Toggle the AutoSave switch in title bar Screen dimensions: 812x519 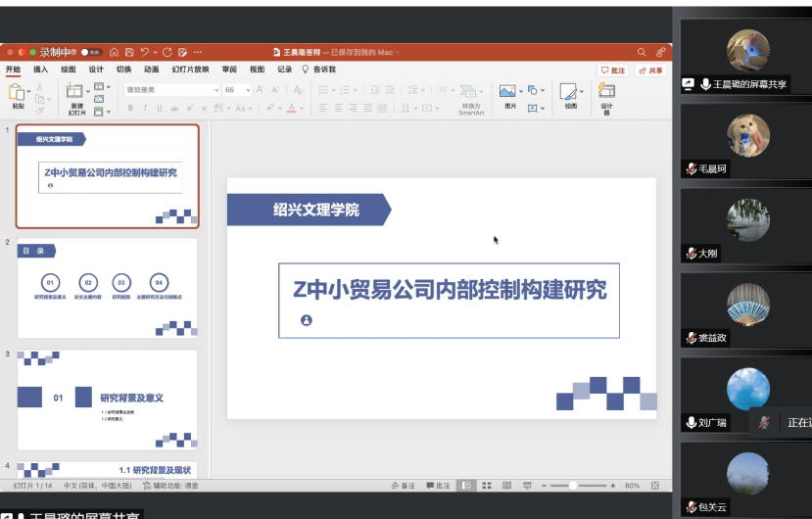(x=91, y=52)
